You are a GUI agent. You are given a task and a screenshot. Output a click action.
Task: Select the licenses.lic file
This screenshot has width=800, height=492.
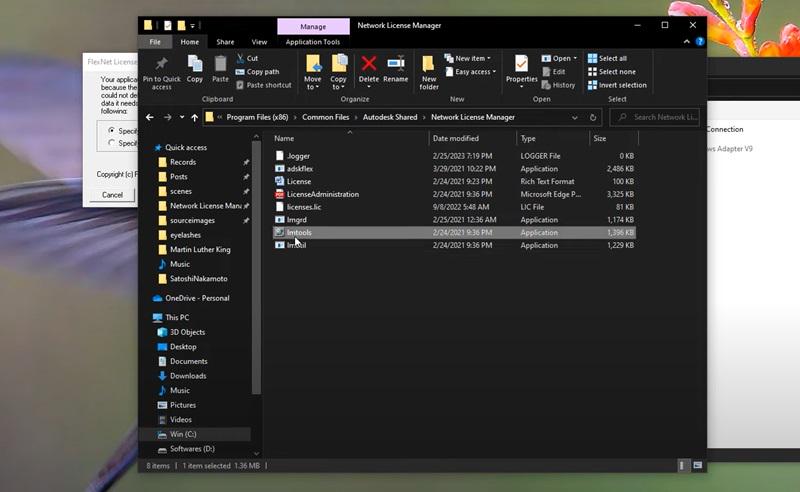coord(454,207)
